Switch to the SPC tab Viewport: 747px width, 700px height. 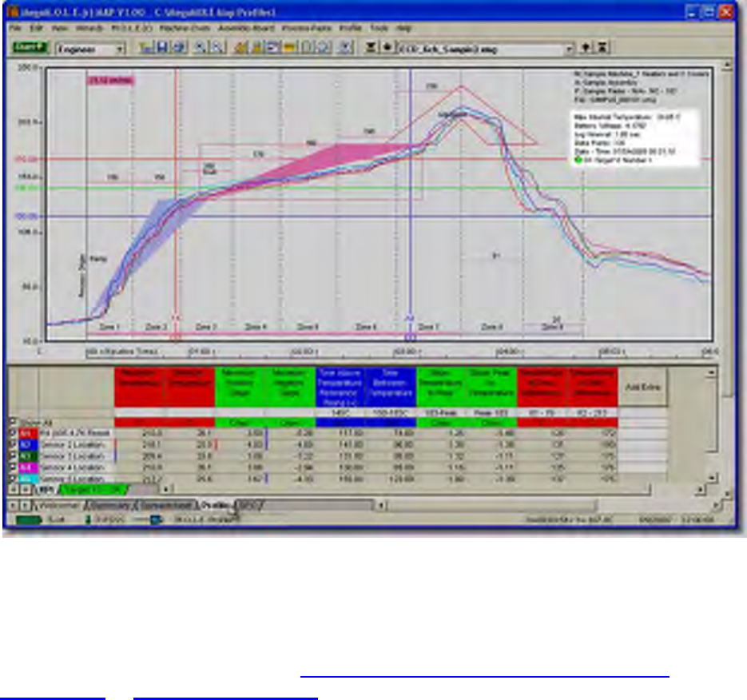click(x=248, y=505)
